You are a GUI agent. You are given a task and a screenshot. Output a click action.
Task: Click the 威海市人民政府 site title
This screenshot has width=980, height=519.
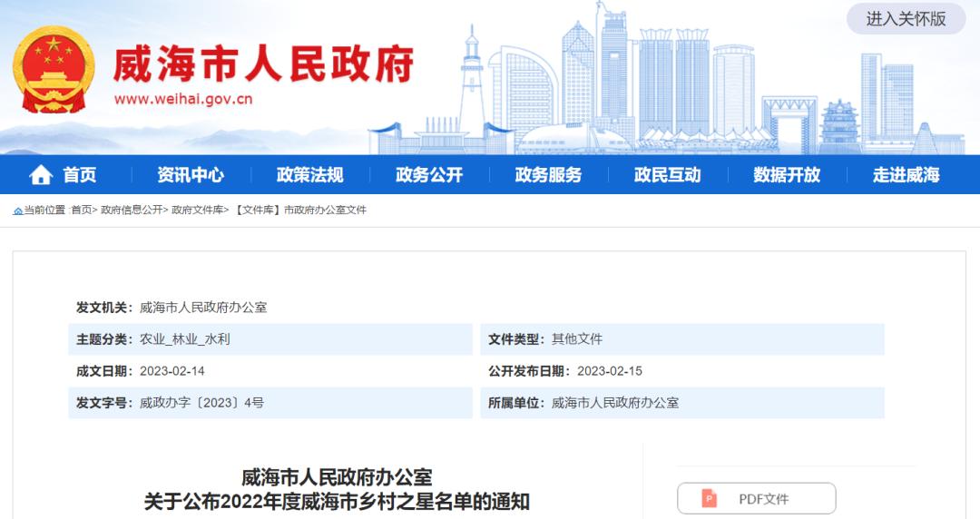263,64
